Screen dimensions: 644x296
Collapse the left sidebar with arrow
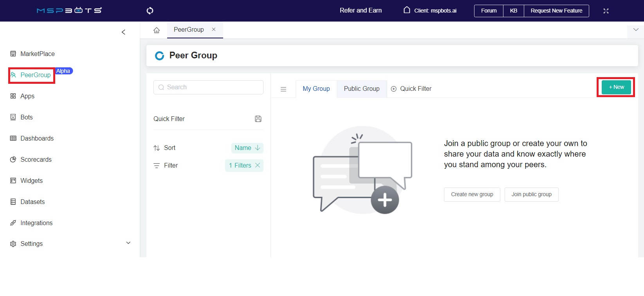tap(123, 32)
